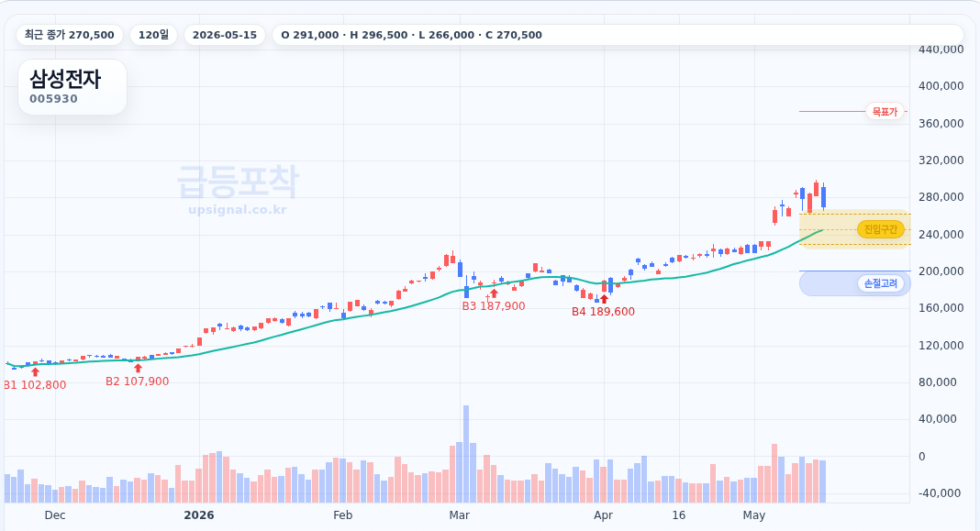Image resolution: width=980 pixels, height=531 pixels.
Task: Click the 최근 종가 270,500 pill
Action: point(70,35)
